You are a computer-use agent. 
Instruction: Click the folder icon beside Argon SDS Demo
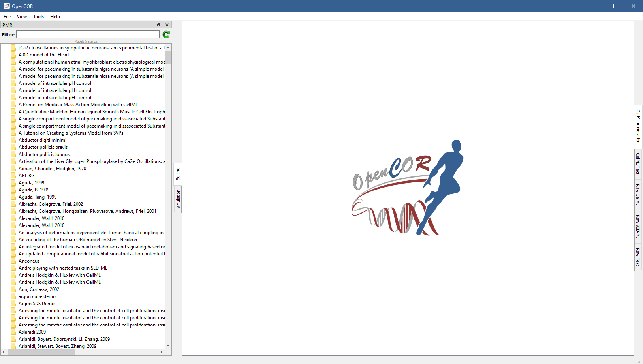click(13, 304)
